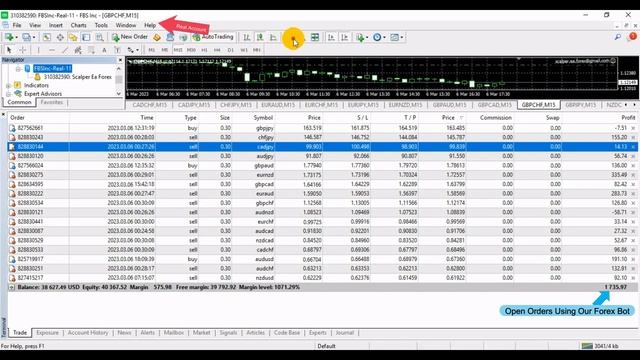Toggle chart Auto Scroll
Viewport: 640px width, 360px height.
(x=331, y=37)
